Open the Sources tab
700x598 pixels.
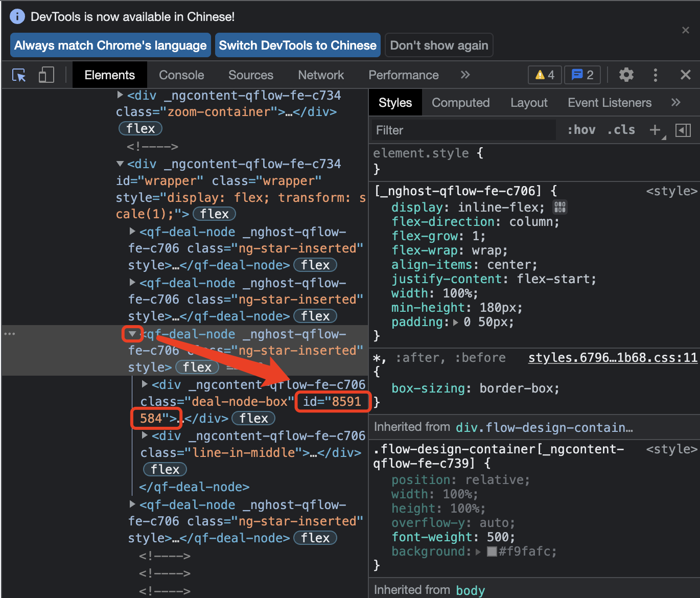[251, 75]
